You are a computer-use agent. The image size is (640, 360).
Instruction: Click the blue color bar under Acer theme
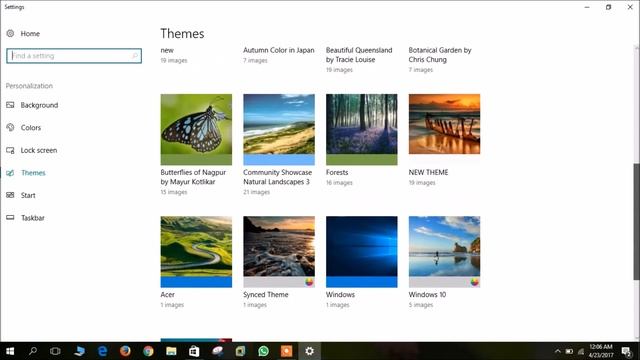tap(196, 282)
